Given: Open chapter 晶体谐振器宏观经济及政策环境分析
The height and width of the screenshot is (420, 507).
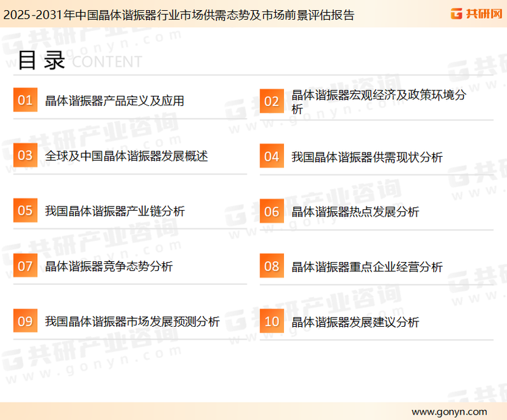Looking at the screenshot, I should click(379, 102).
